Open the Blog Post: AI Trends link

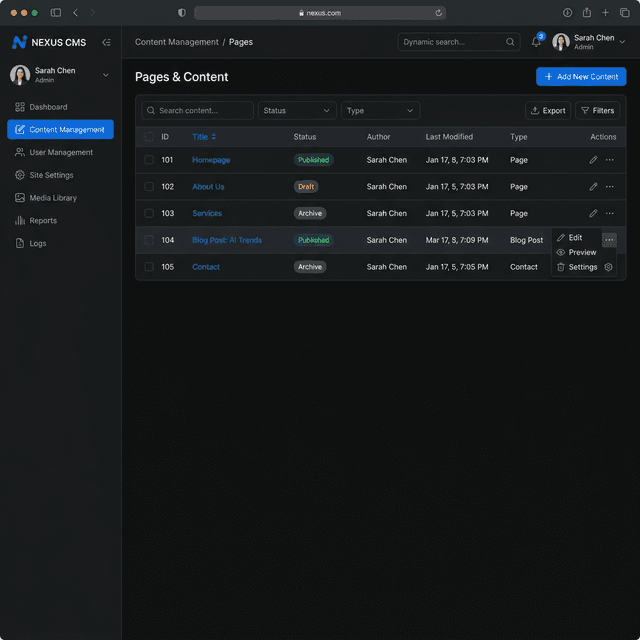pos(227,240)
